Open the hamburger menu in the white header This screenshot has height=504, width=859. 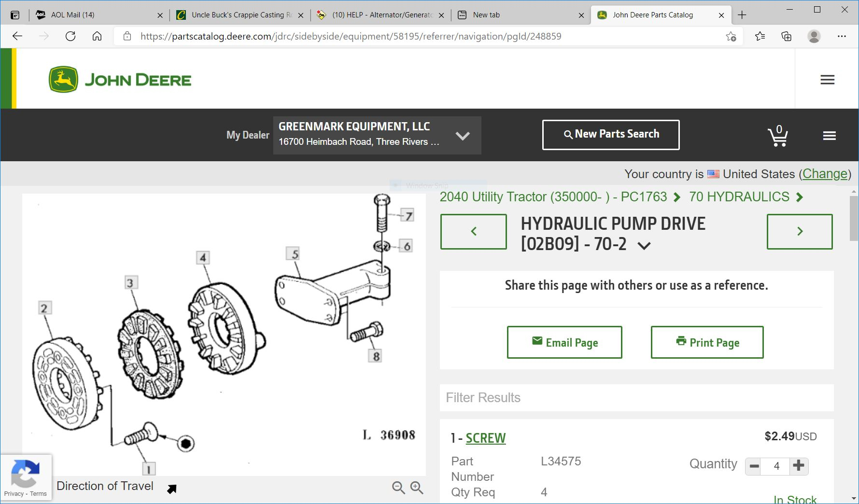[x=827, y=80]
